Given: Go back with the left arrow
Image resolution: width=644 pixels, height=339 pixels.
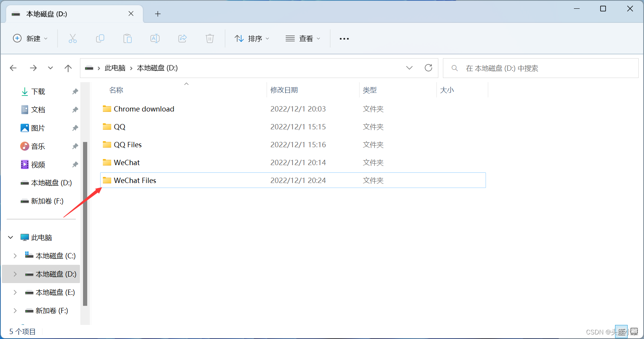Looking at the screenshot, I should (x=13, y=68).
